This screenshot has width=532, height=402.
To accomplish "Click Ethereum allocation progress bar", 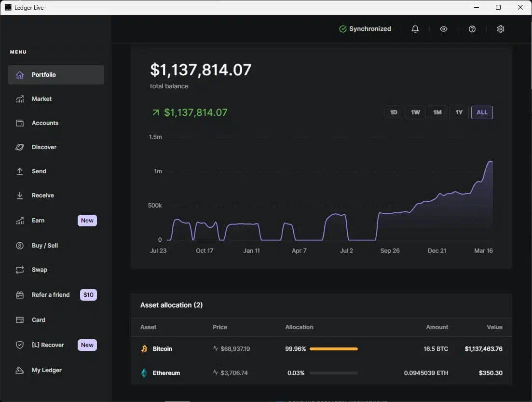I will pyautogui.click(x=333, y=373).
